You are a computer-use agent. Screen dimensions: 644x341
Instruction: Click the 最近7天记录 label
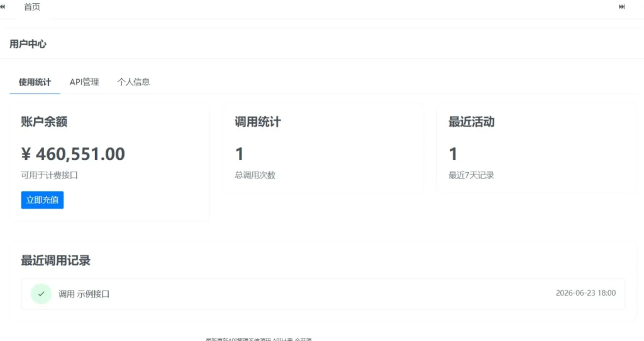pyautogui.click(x=471, y=176)
